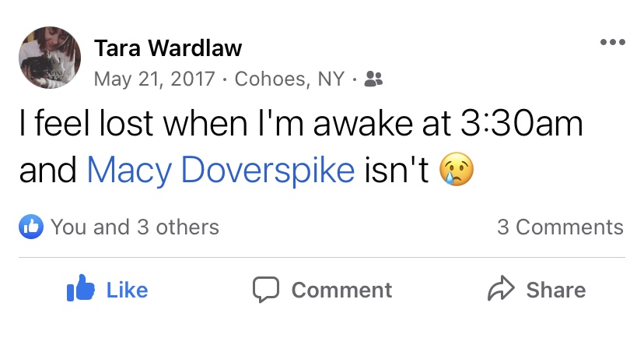Click the crying face emoji
The height and width of the screenshot is (338, 644).
pos(457,170)
